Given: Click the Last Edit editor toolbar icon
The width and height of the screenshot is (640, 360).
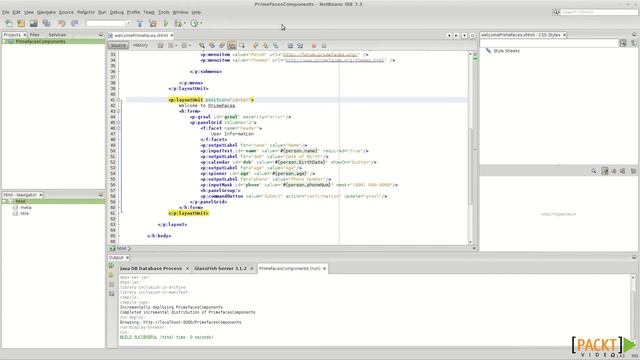Looking at the screenshot, I should (160, 46).
